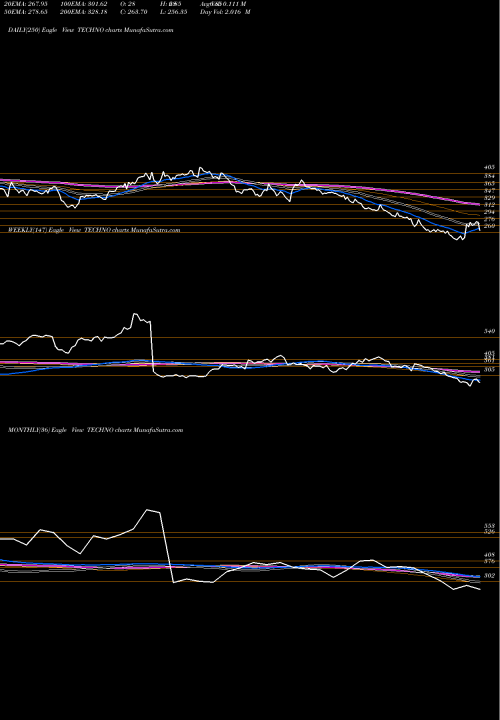Click the close price C: 263.70
The width and height of the screenshot is (500, 720).
(134, 12)
